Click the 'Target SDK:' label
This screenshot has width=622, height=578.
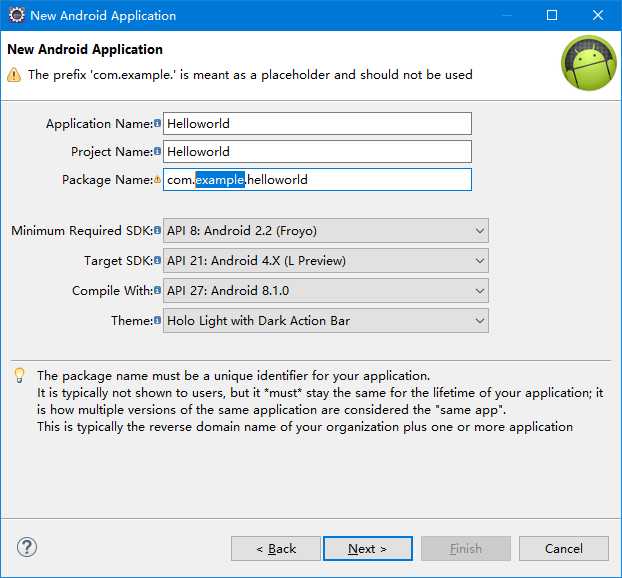point(118,261)
